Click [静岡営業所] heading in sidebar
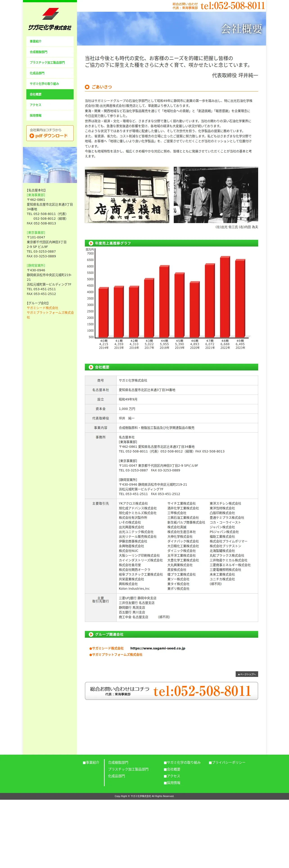This screenshot has height=868, width=289. tap(36, 265)
